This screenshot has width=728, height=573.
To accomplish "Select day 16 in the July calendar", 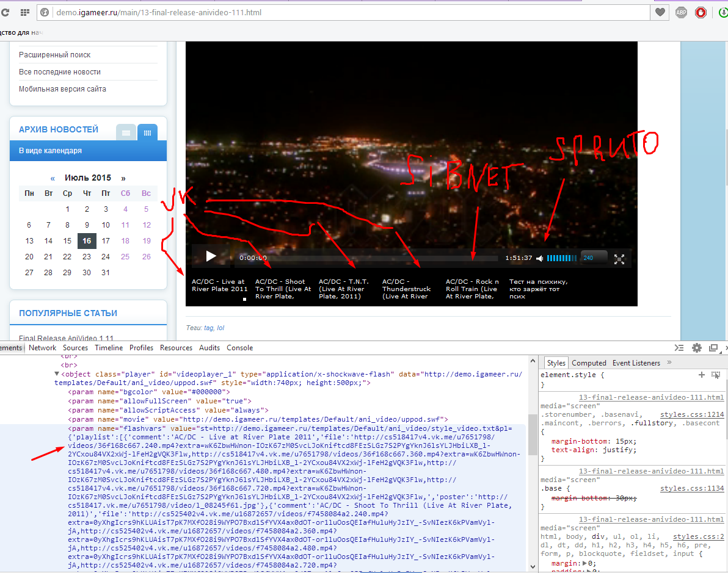I will (87, 241).
